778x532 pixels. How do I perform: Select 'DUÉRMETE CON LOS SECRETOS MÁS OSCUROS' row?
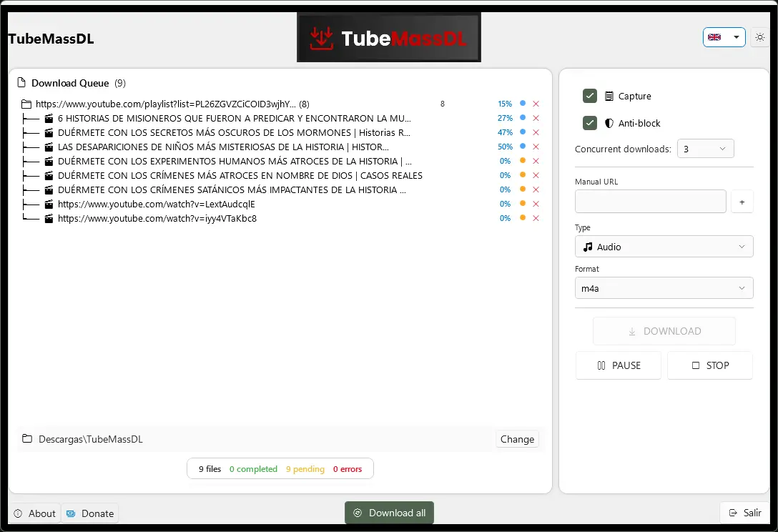(x=280, y=132)
